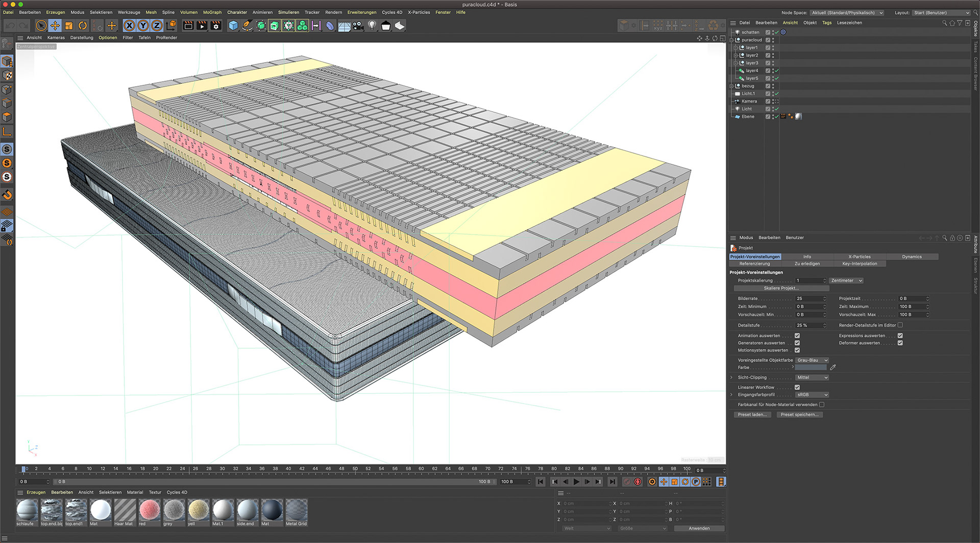The image size is (980, 543).
Task: Enable Render-Detailstufe im Editor checkbox
Action: pyautogui.click(x=900, y=325)
